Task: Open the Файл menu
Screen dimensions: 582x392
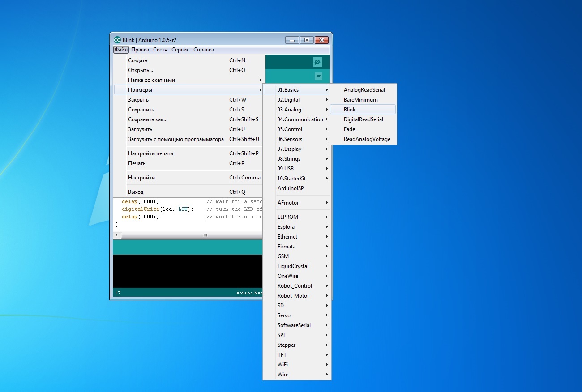Action: pyautogui.click(x=121, y=50)
